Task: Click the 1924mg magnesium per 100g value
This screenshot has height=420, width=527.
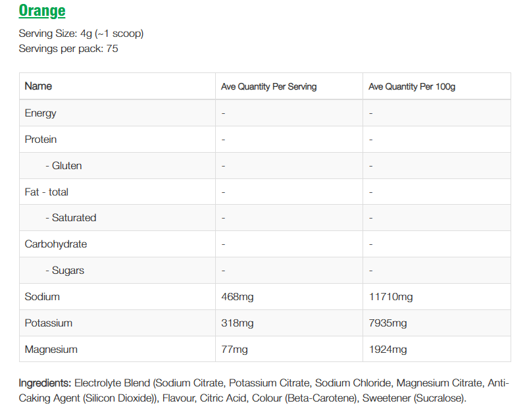Action: pos(388,350)
